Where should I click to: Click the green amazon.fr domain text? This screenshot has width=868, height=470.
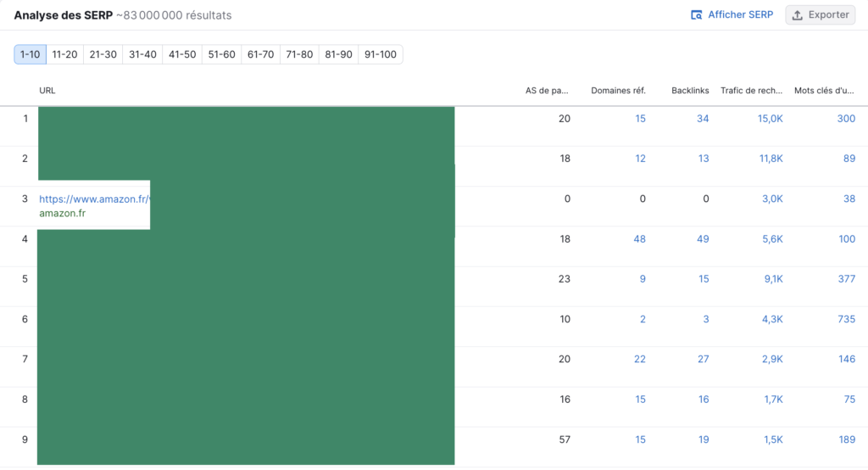pos(62,214)
